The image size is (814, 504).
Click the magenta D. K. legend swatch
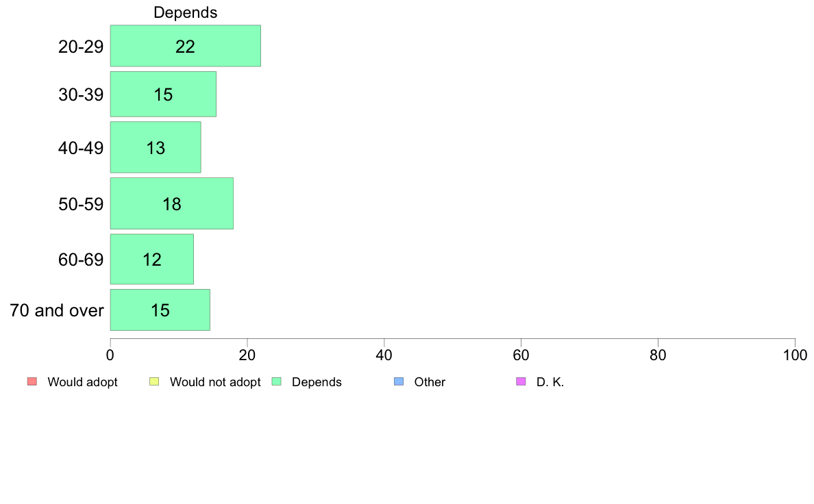(x=521, y=381)
